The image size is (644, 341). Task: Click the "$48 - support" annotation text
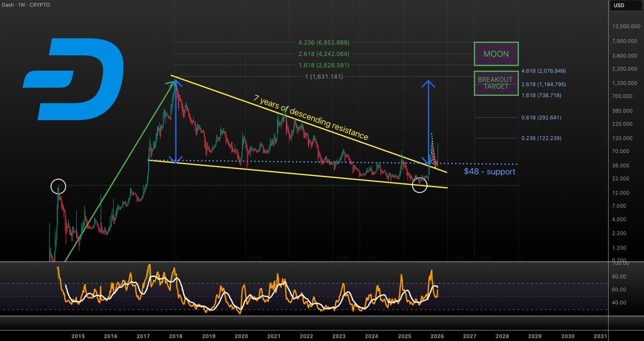[489, 172]
